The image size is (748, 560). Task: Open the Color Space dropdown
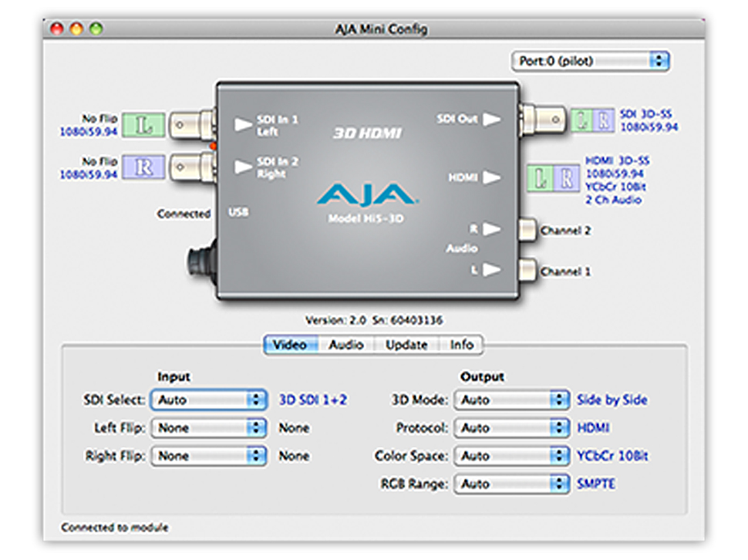point(512,456)
